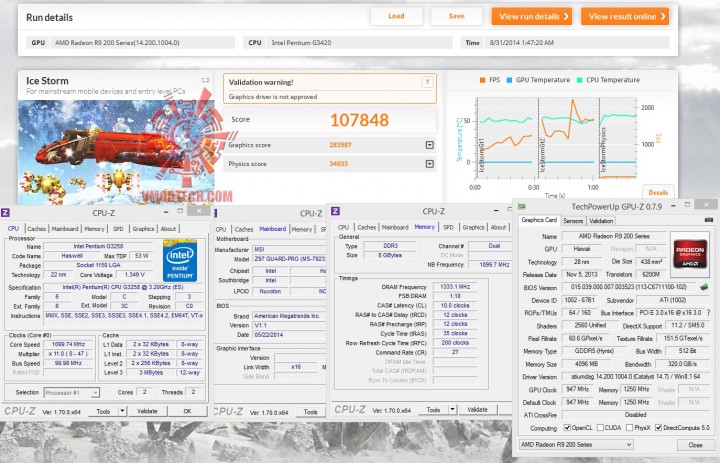Click the Driver Version field in GPU-Z
The width and height of the screenshot is (720, 463).
point(636,377)
